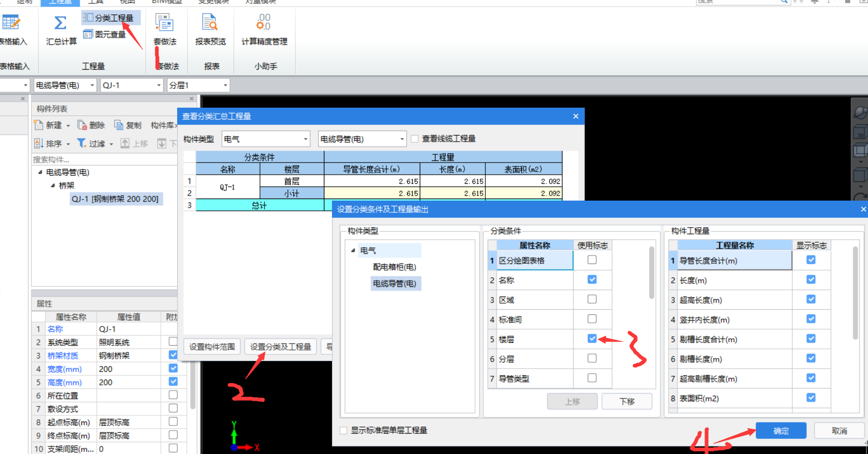The width and height of the screenshot is (868, 454).
Task: Click 设置构件范围 button
Action: click(x=212, y=346)
